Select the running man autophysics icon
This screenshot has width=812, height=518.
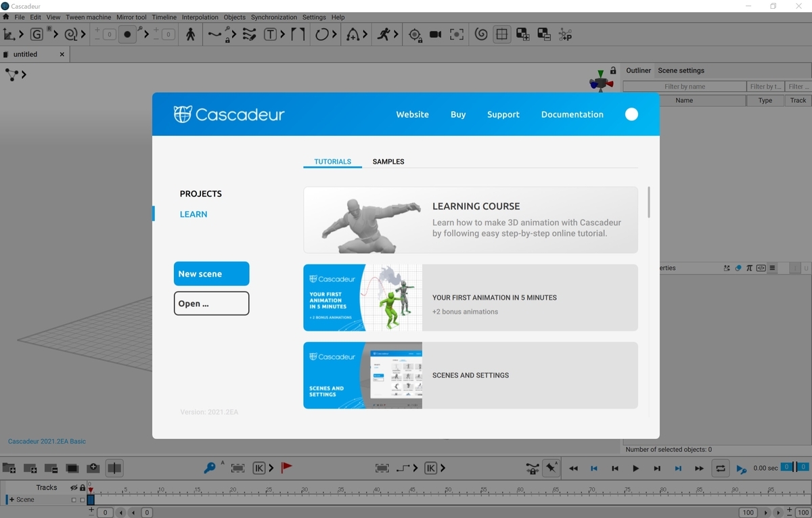pos(384,34)
